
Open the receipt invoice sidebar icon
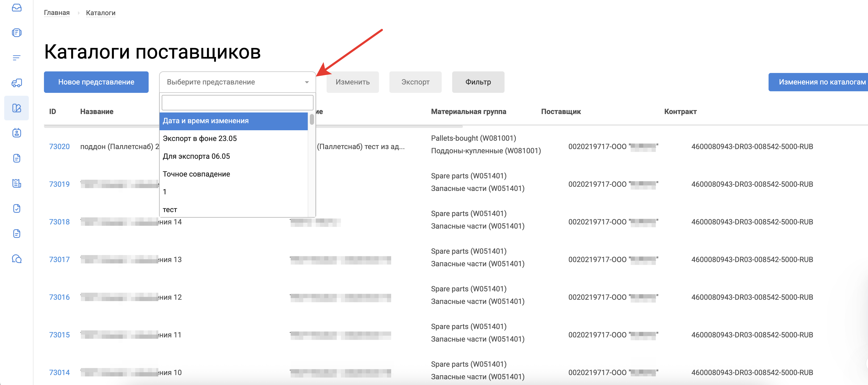point(16,183)
